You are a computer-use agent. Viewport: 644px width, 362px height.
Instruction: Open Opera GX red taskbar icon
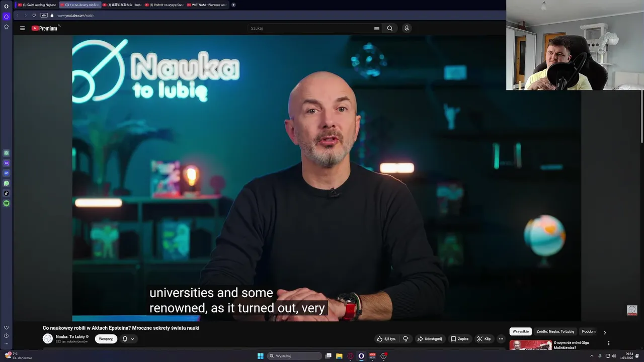click(350, 356)
